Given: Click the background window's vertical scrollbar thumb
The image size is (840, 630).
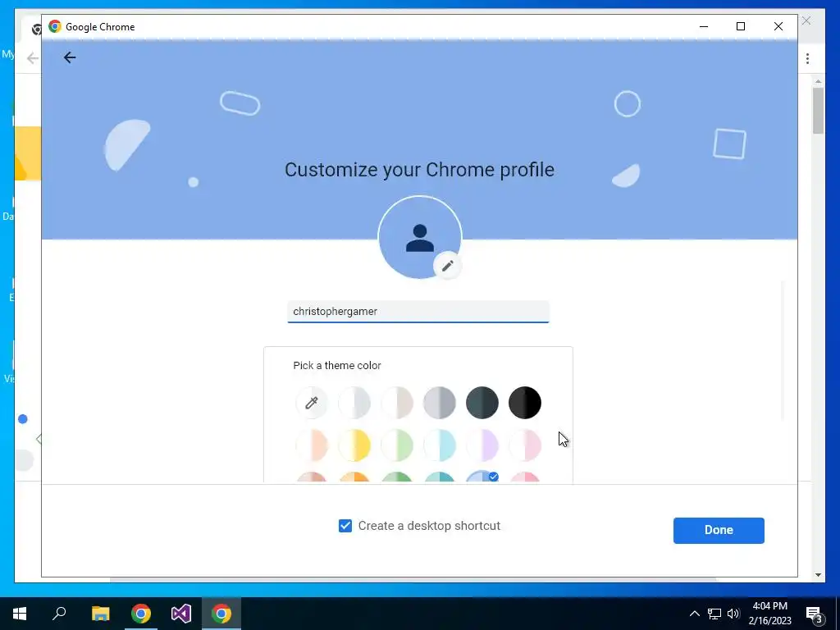Looking at the screenshot, I should pyautogui.click(x=818, y=111).
